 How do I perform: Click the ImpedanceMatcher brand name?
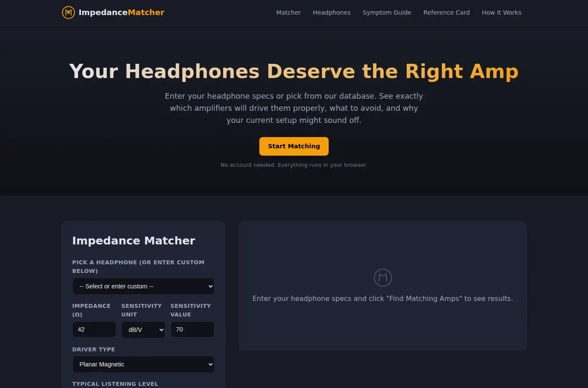121,13
